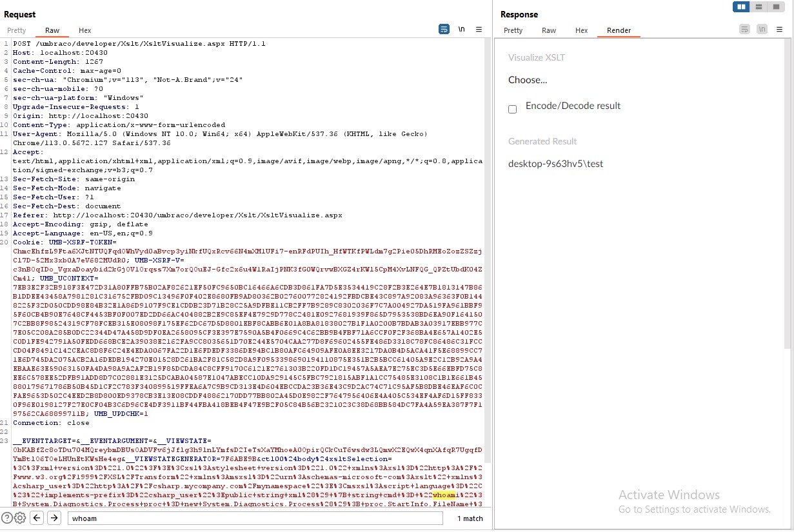Click the User-Agent header line
This screenshot has height=532, width=794.
pos(221,138)
